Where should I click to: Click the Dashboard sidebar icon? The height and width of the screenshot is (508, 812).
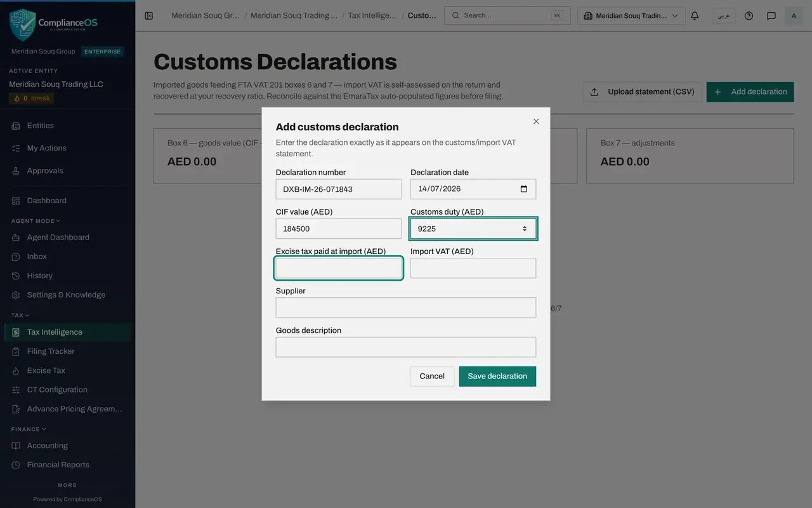(x=16, y=201)
